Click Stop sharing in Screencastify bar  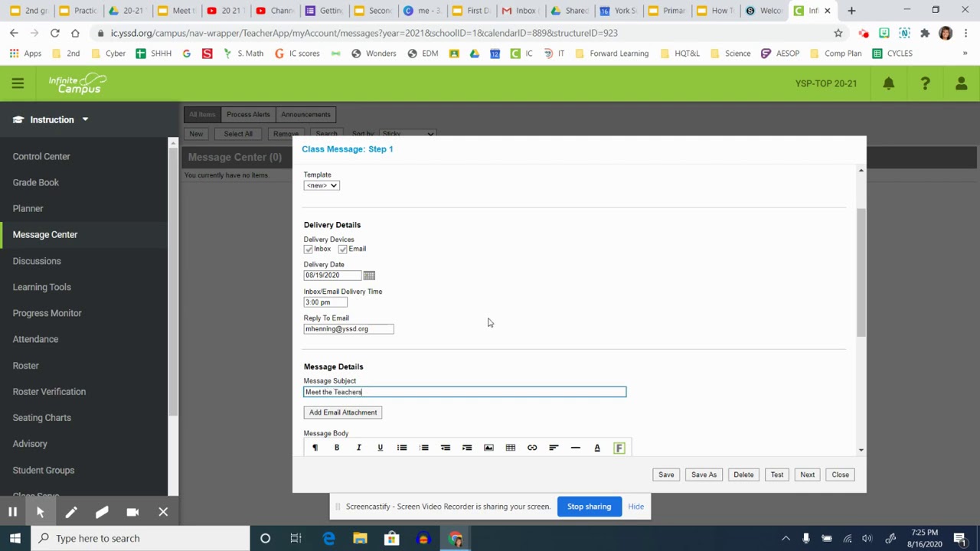[x=589, y=507]
